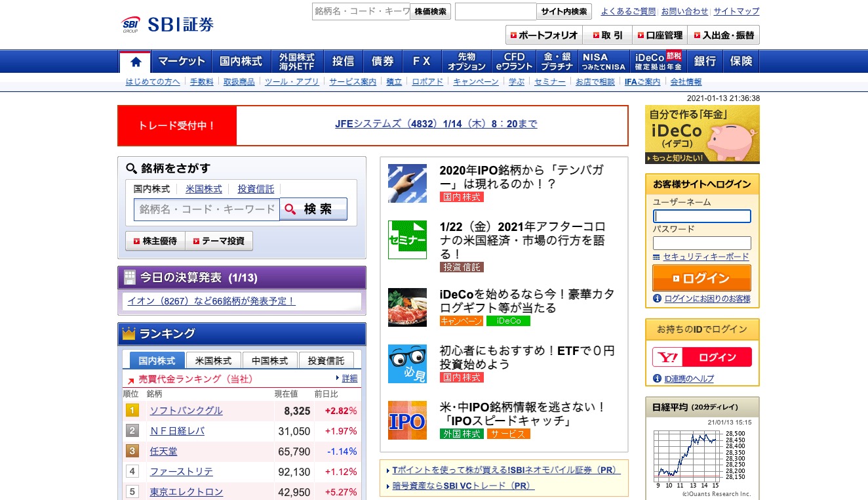Open ファーストリテ stock link

(x=182, y=472)
